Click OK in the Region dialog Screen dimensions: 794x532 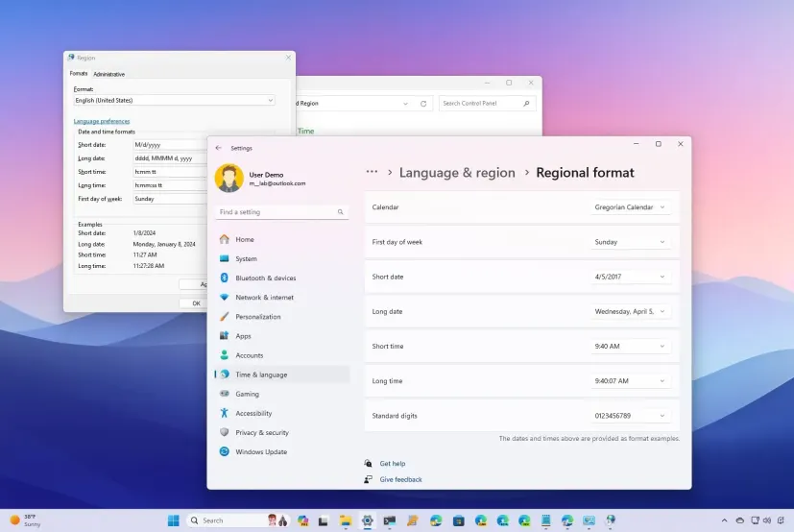[x=193, y=303]
